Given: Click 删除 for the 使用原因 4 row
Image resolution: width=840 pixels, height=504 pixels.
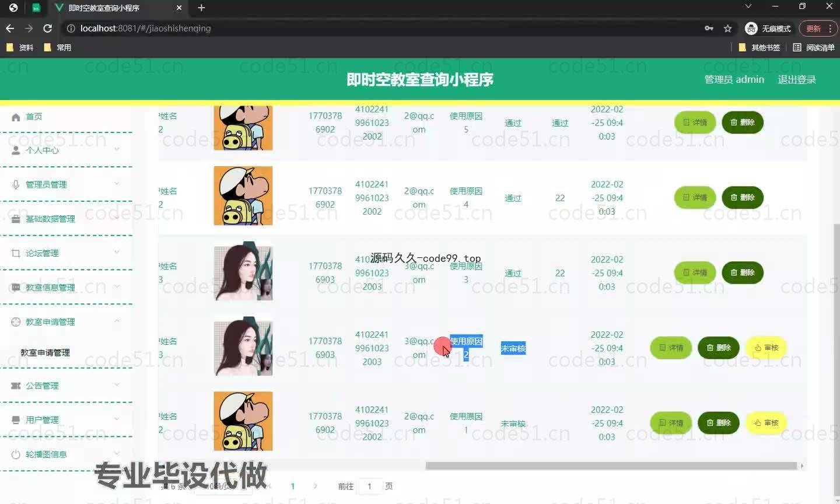Looking at the screenshot, I should click(x=743, y=197).
